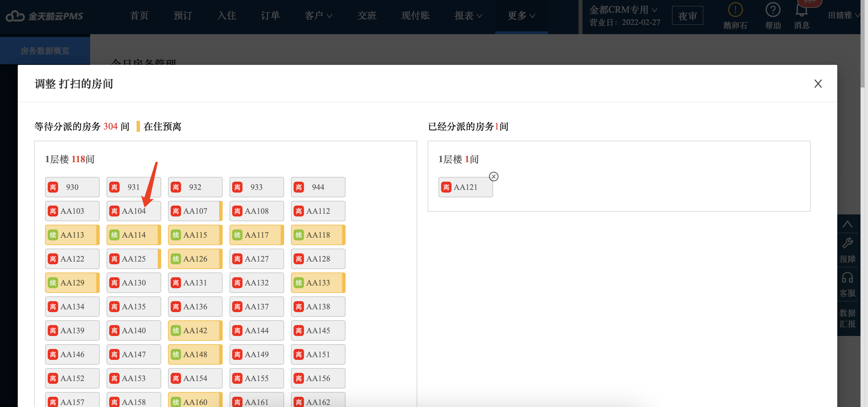The height and width of the screenshot is (407, 868).
Task: Choose stay-over room AA113
Action: tap(72, 235)
